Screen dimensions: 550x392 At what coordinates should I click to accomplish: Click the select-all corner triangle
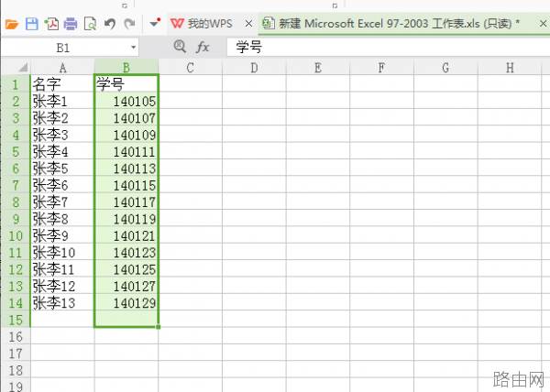[x=23, y=67]
